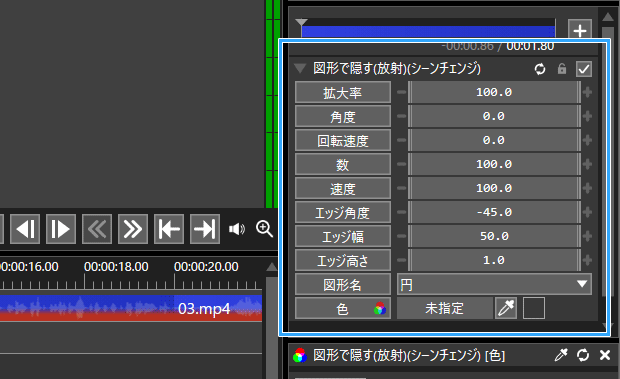Toggle the lock icon on 図形で隠す(放射) effect
This screenshot has height=379, width=620.
pos(561,69)
